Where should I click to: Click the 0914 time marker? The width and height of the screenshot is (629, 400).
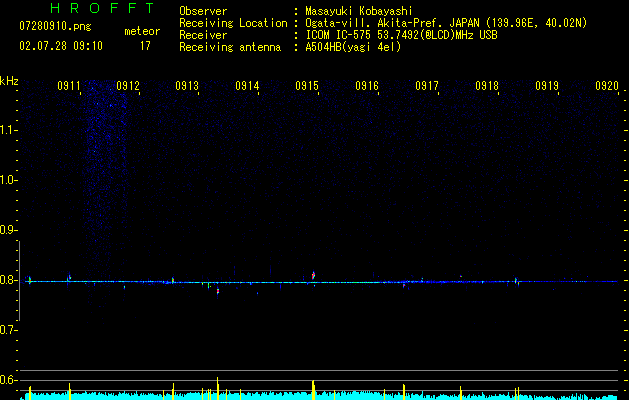tap(247, 85)
